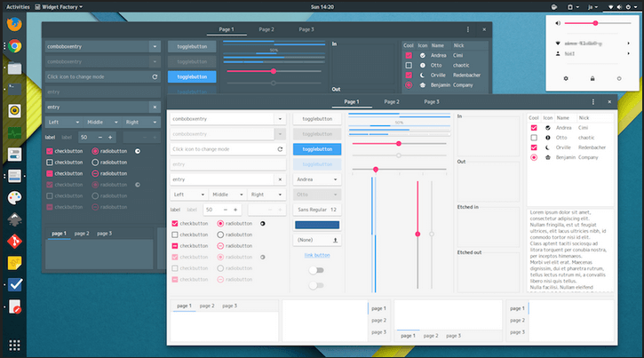Clear the light window entry with X icon

coord(280,179)
